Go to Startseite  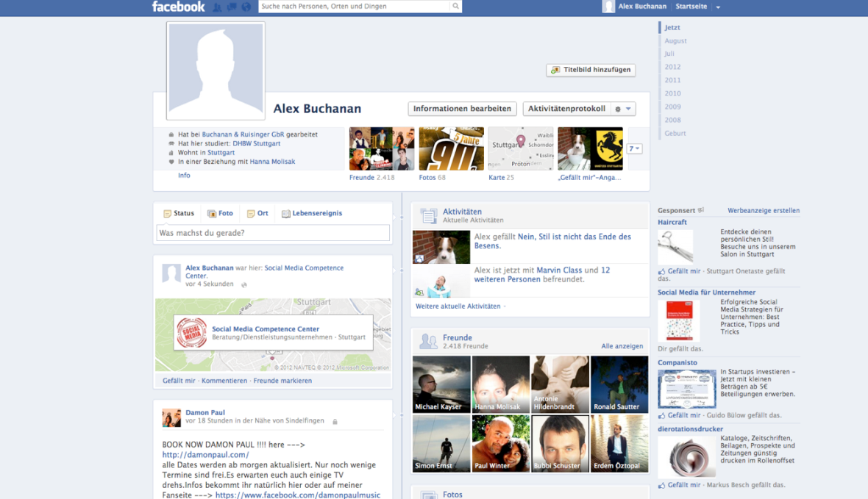click(691, 7)
